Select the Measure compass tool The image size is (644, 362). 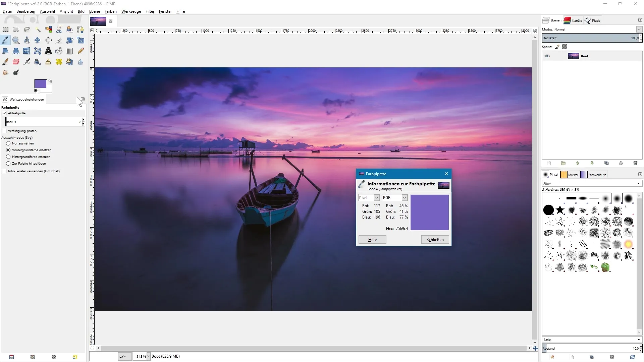26,40
